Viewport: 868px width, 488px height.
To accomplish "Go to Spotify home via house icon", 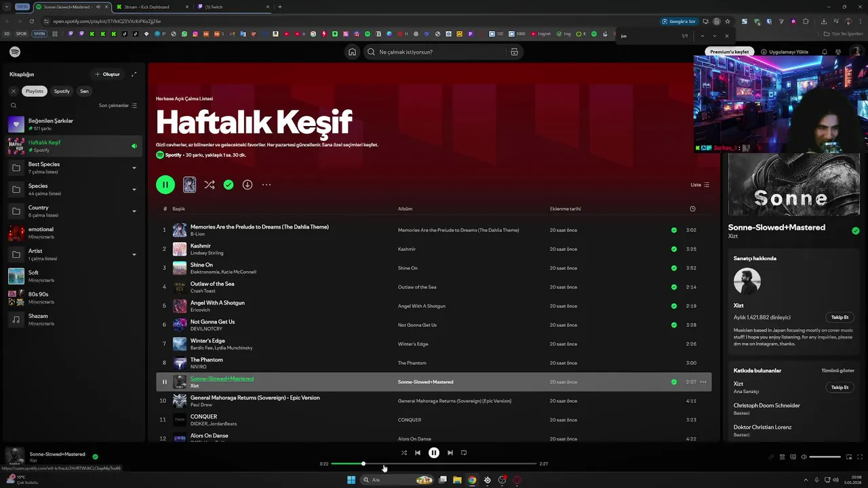I will pyautogui.click(x=352, y=52).
